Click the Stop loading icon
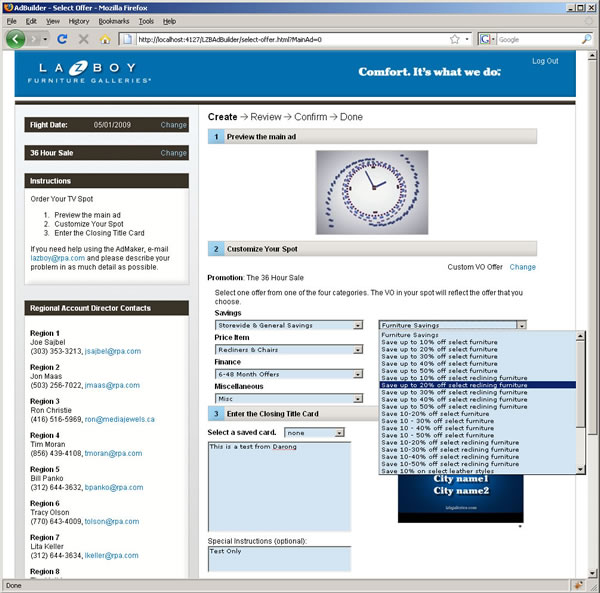 (83, 39)
